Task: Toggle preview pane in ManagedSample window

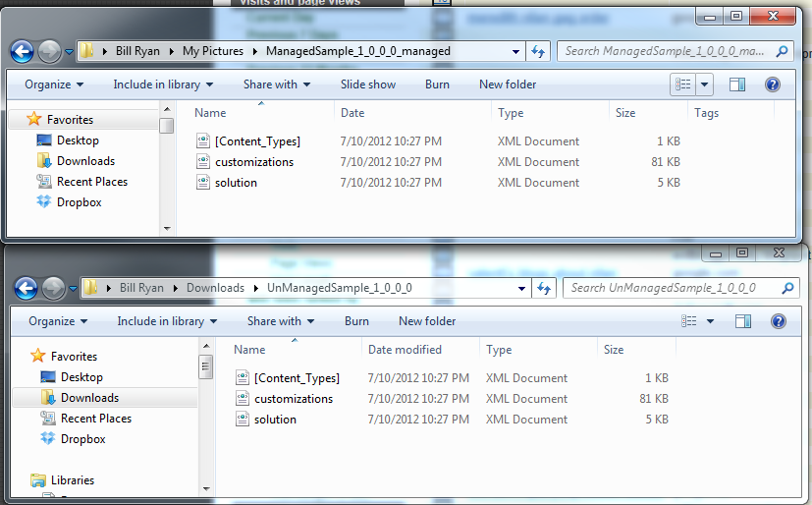Action: [737, 84]
